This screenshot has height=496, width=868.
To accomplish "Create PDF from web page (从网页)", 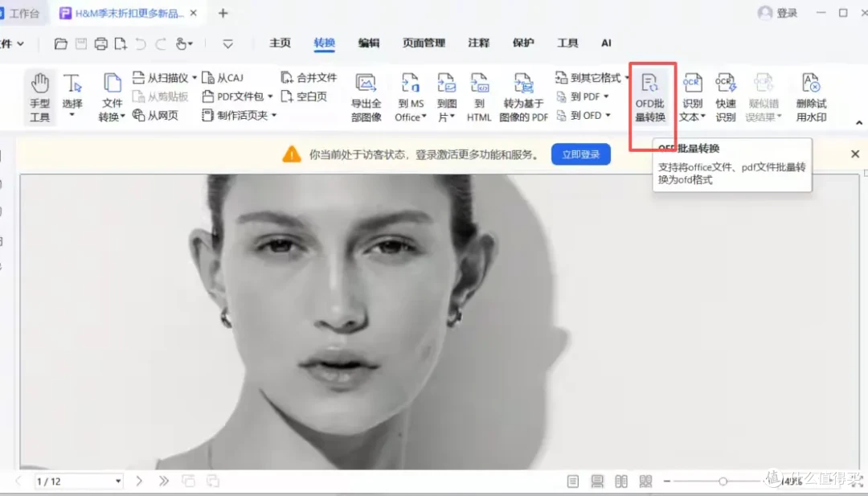I will coord(156,115).
